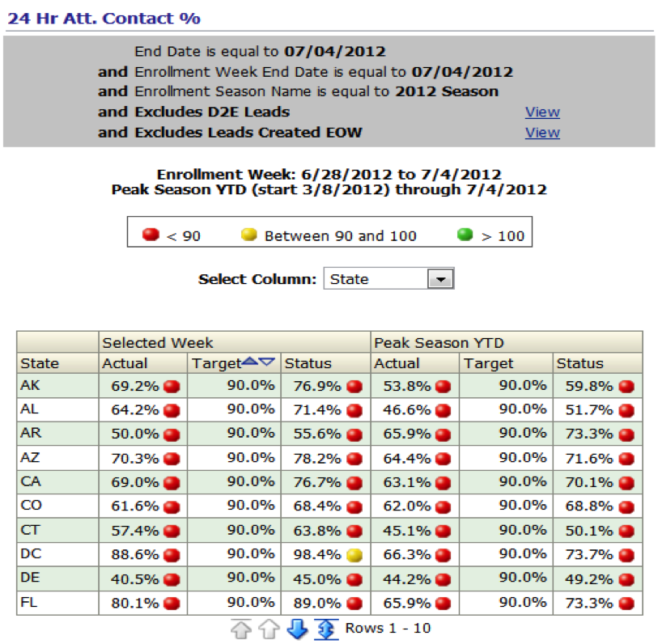Click the State column header

(x=40, y=363)
